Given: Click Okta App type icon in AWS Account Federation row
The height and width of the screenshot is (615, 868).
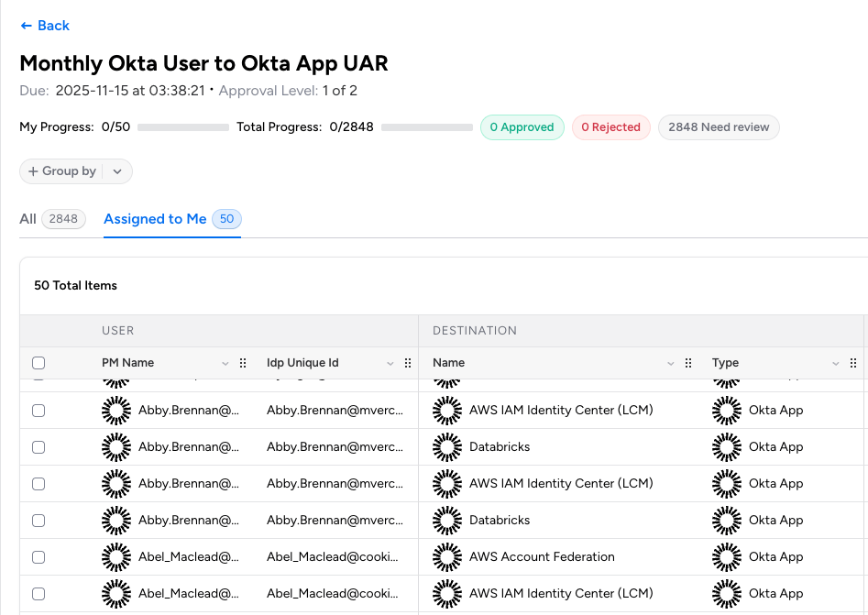Looking at the screenshot, I should (x=727, y=556).
